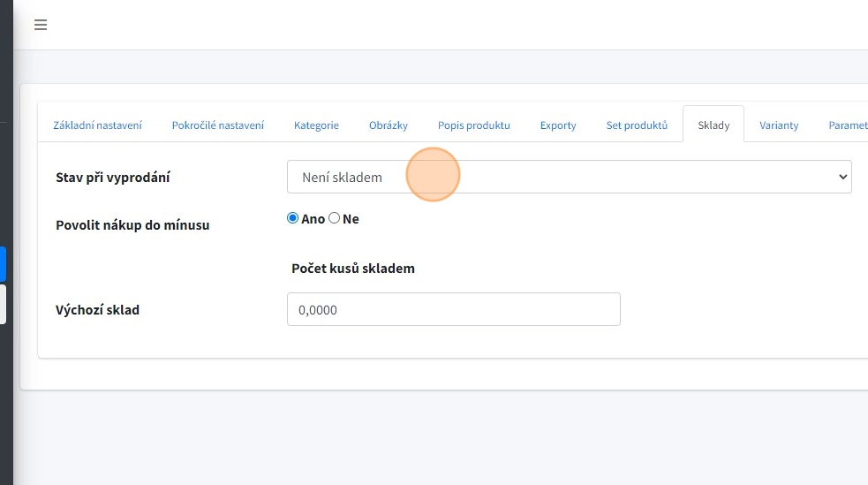Click the Počet kusů skladem heading
The width and height of the screenshot is (868, 485).
[353, 269]
